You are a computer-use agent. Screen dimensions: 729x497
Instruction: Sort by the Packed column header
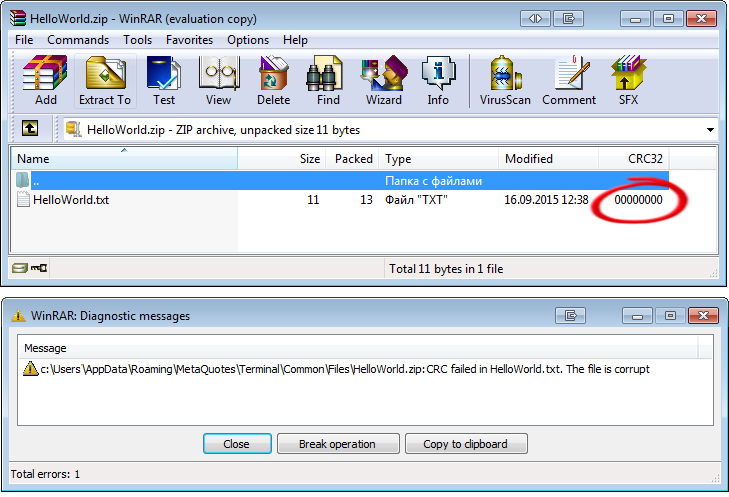[x=352, y=159]
